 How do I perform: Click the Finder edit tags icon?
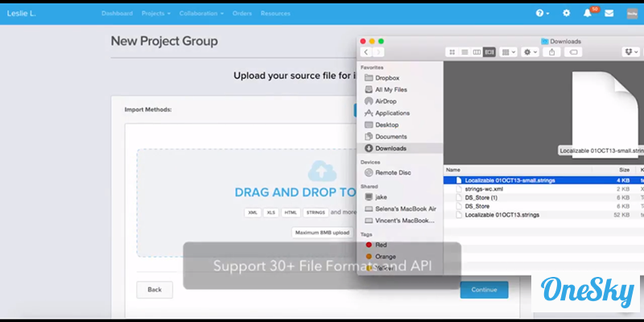coord(573,52)
